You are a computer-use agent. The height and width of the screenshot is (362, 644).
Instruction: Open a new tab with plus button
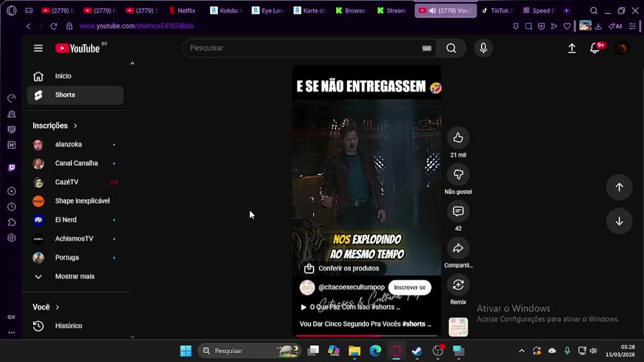567,11
